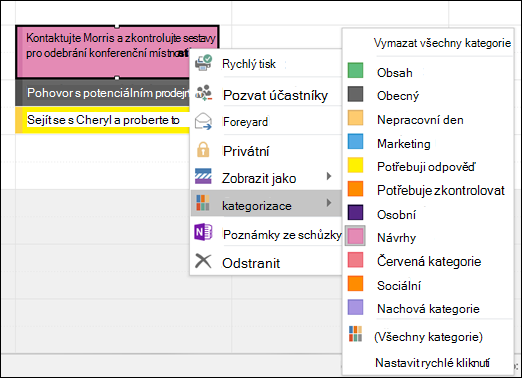Assign the Nachová kategorie label
522x378 pixels.
tap(428, 309)
